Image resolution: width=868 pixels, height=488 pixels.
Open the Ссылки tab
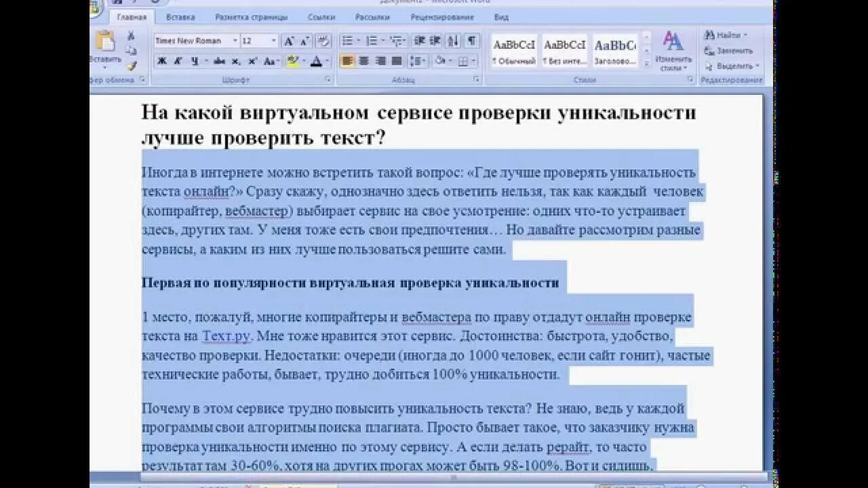click(321, 17)
